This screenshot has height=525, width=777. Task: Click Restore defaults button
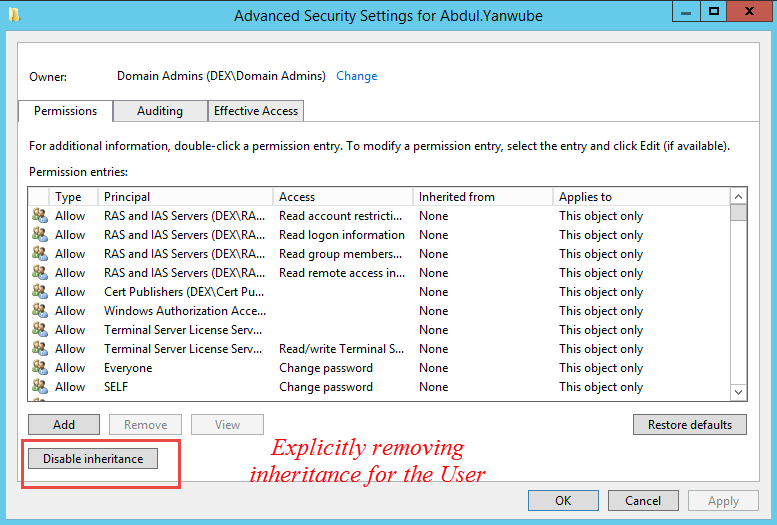pyautogui.click(x=690, y=425)
